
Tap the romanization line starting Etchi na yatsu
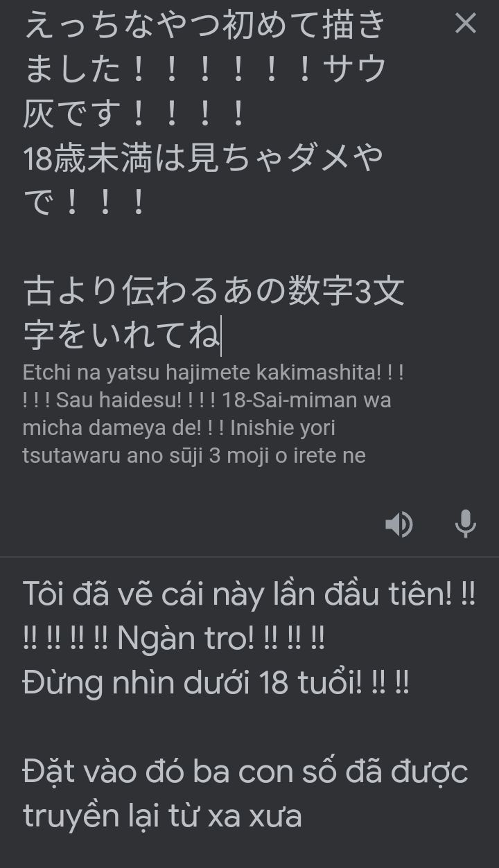(213, 373)
